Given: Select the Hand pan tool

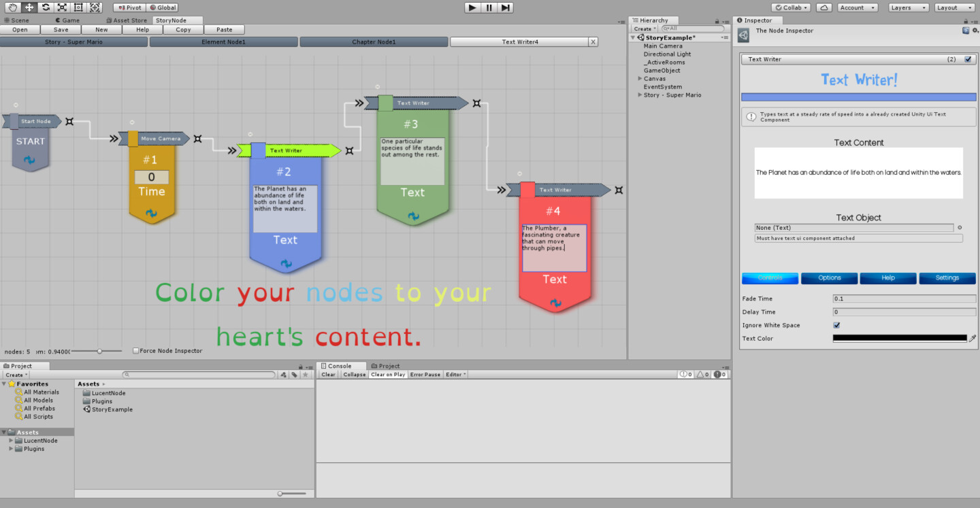Looking at the screenshot, I should 12,7.
